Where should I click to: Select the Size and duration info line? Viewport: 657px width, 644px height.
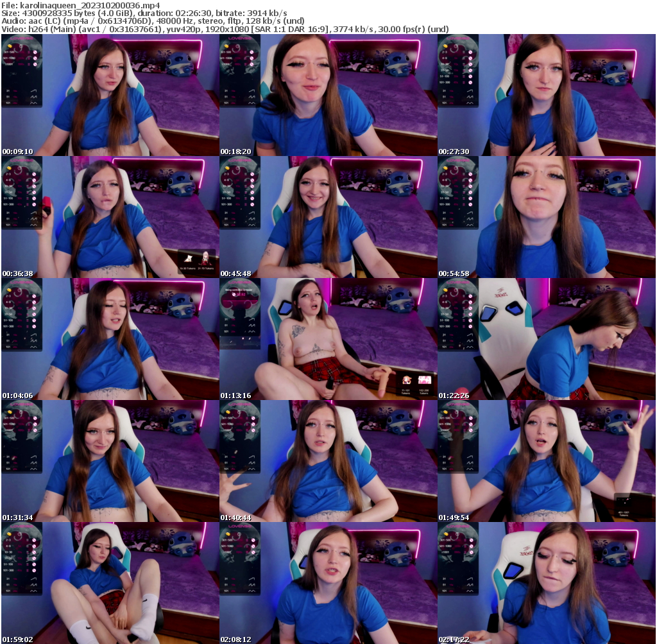144,13
